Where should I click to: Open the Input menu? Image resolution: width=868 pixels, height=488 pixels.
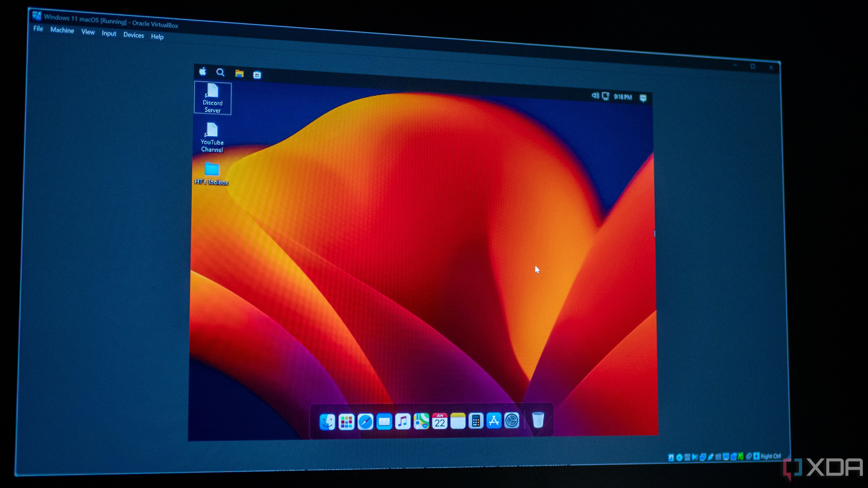pos(109,34)
